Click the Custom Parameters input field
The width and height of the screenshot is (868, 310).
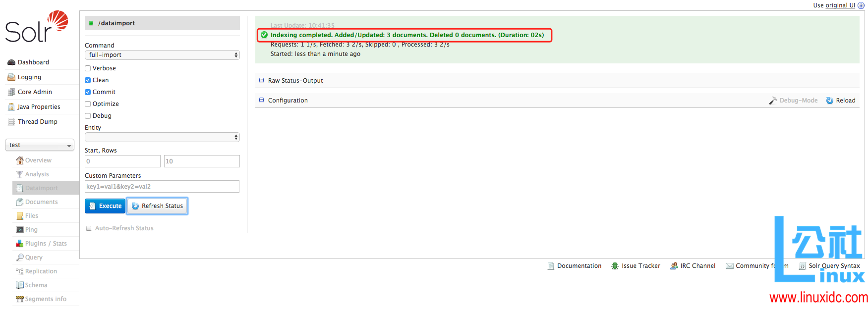pos(162,187)
